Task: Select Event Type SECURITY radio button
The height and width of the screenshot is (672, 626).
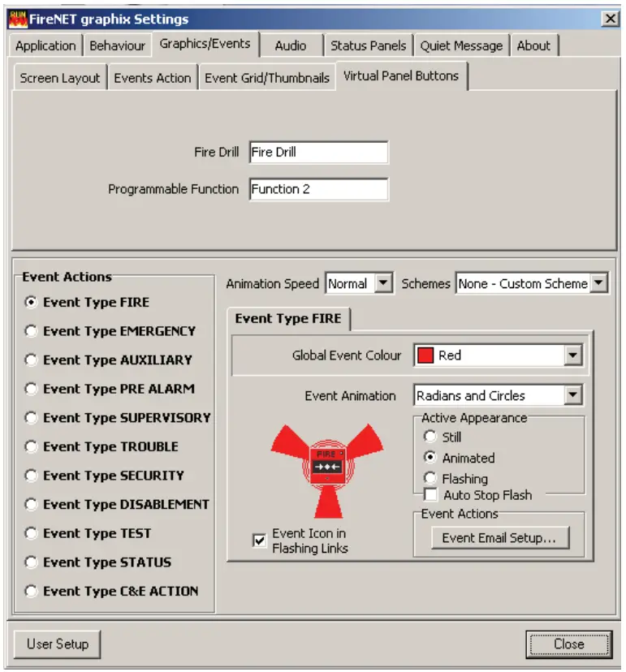Action: tap(31, 476)
